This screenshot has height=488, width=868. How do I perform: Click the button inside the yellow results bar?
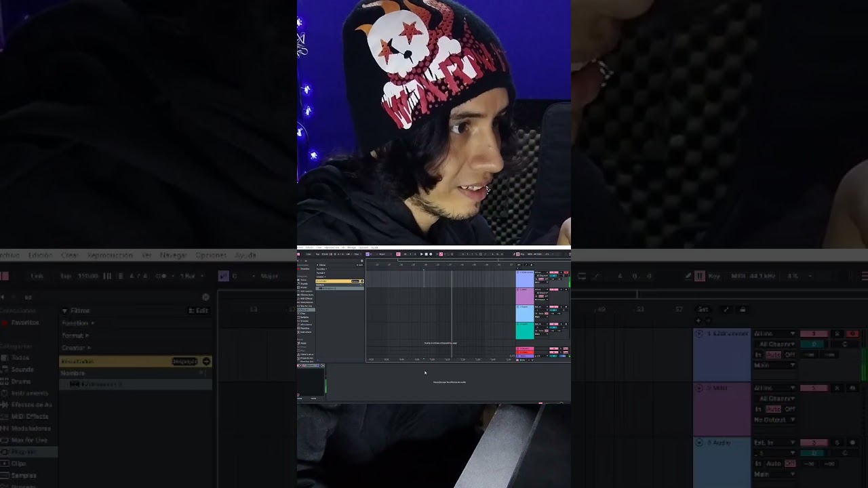click(355, 281)
